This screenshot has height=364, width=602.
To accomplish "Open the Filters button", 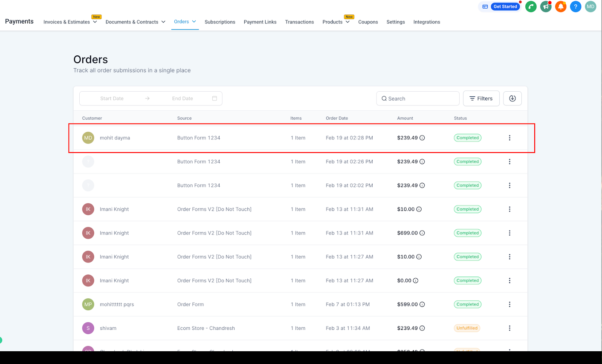I will [x=481, y=98].
